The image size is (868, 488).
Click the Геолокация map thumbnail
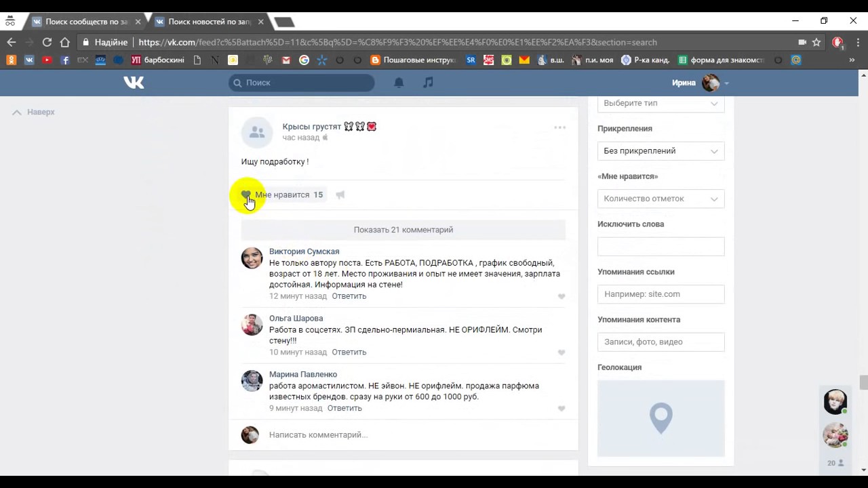point(660,418)
